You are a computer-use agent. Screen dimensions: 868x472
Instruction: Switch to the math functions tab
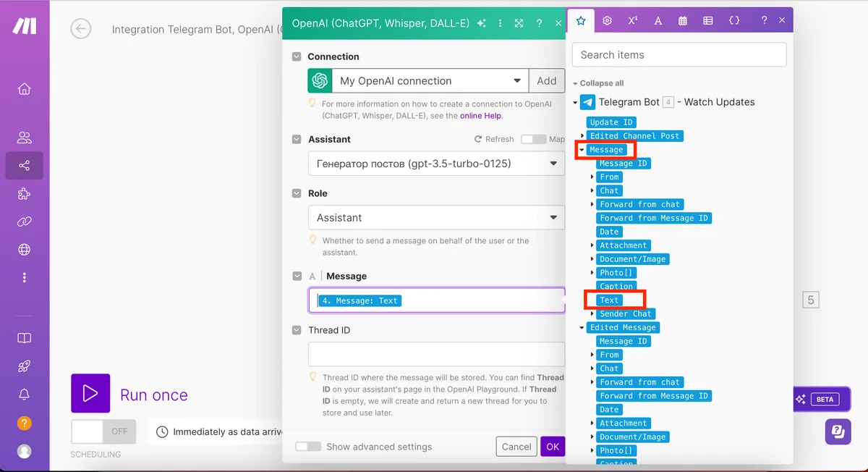[632, 21]
